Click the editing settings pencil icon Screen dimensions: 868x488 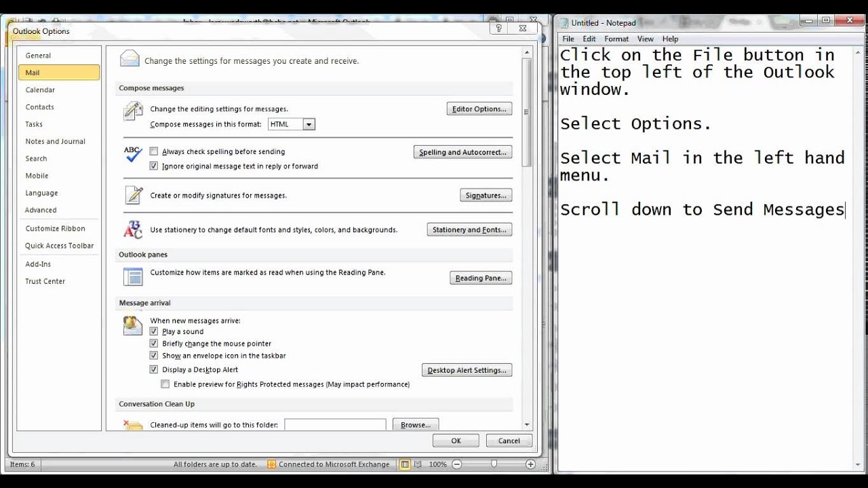[x=133, y=110]
